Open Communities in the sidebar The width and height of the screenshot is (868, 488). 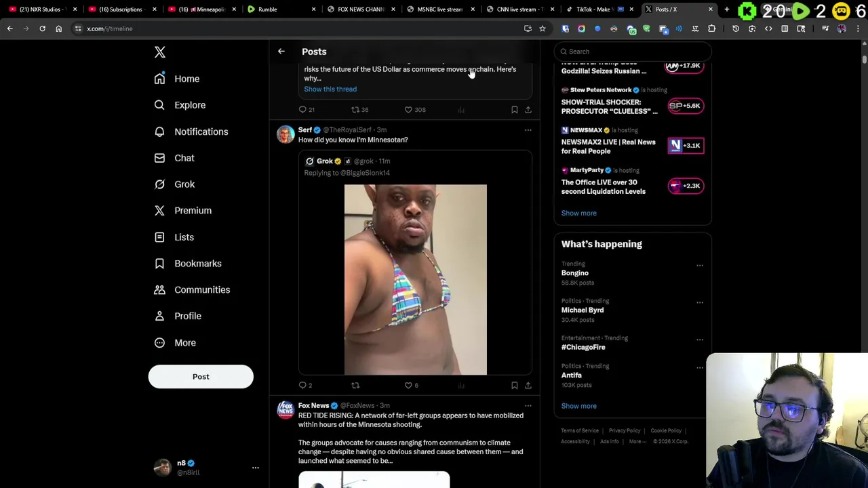coord(192,289)
